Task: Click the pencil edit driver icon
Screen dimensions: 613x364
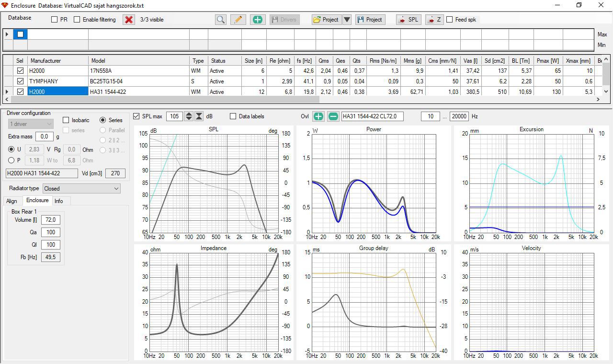Action: click(x=238, y=20)
